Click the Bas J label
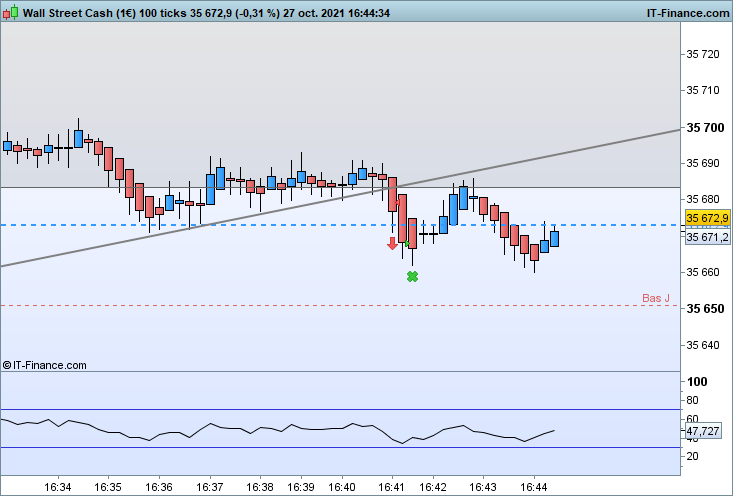The width and height of the screenshot is (733, 496). point(656,298)
